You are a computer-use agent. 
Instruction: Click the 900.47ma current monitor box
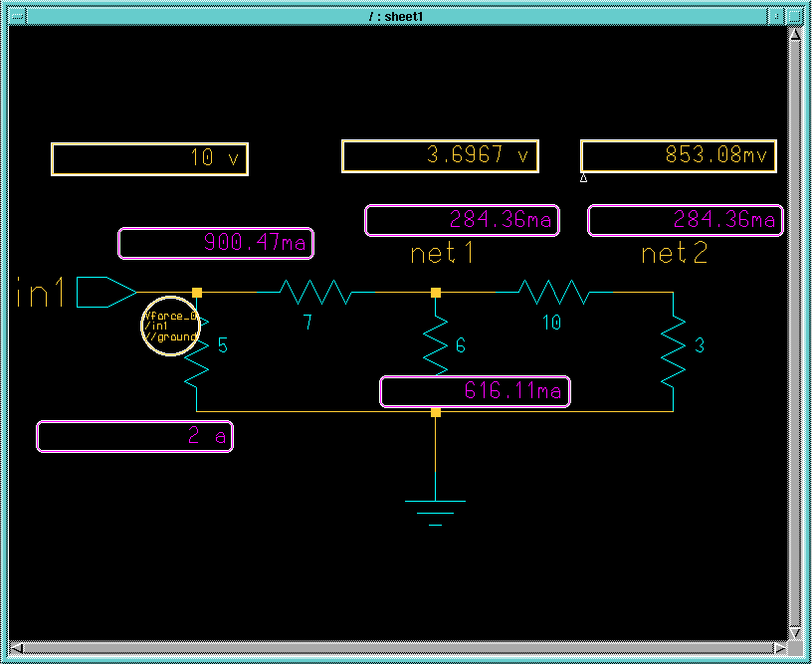(216, 243)
